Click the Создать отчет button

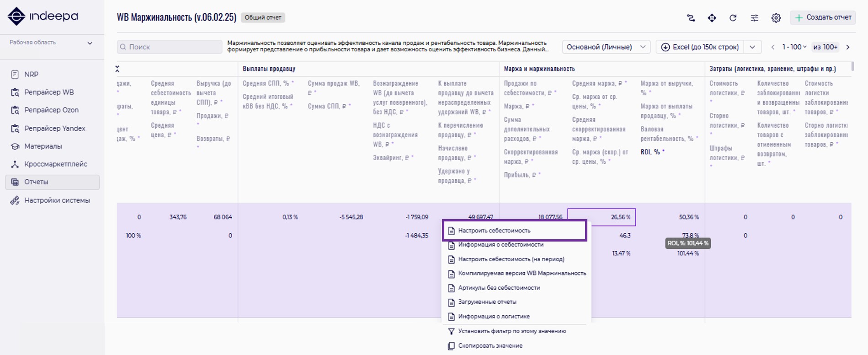[823, 17]
